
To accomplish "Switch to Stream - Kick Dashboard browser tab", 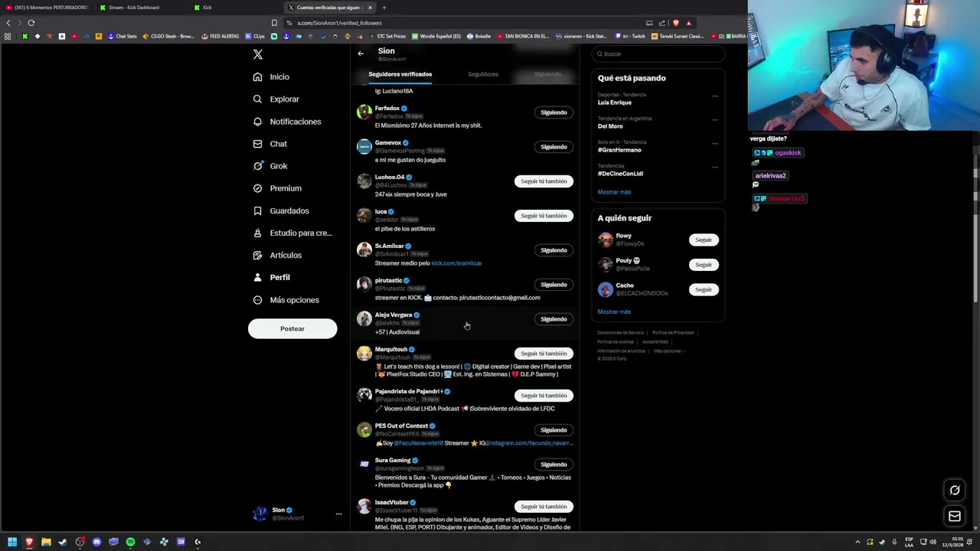I will 134,8.
